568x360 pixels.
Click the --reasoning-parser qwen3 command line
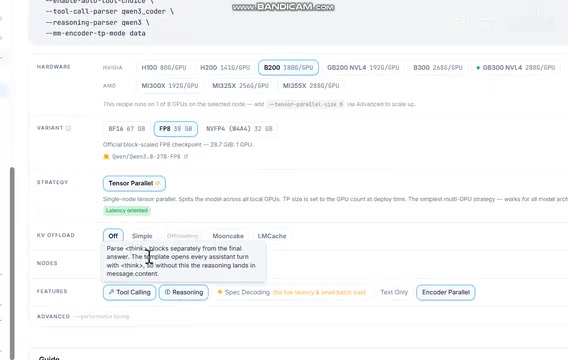pos(97,22)
